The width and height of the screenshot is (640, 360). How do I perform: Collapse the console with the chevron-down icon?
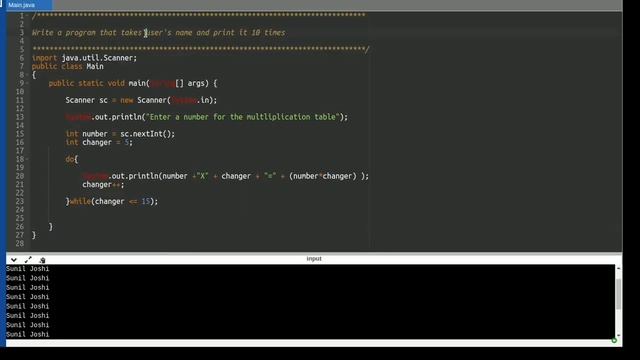coord(13,260)
